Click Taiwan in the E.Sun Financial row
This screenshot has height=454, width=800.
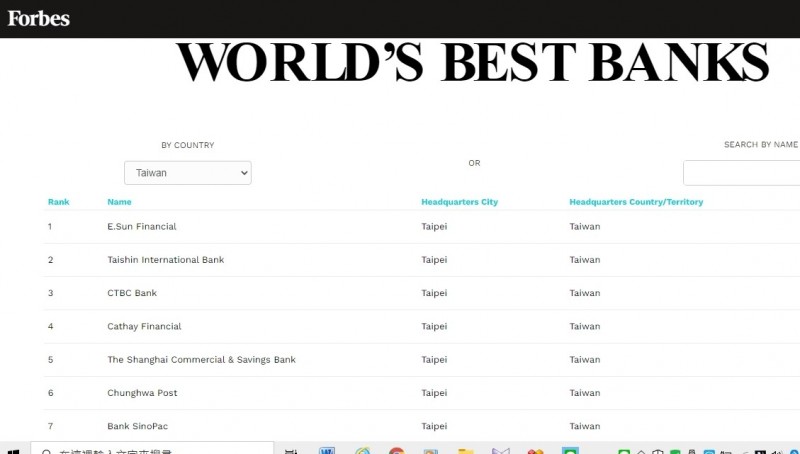(x=585, y=226)
